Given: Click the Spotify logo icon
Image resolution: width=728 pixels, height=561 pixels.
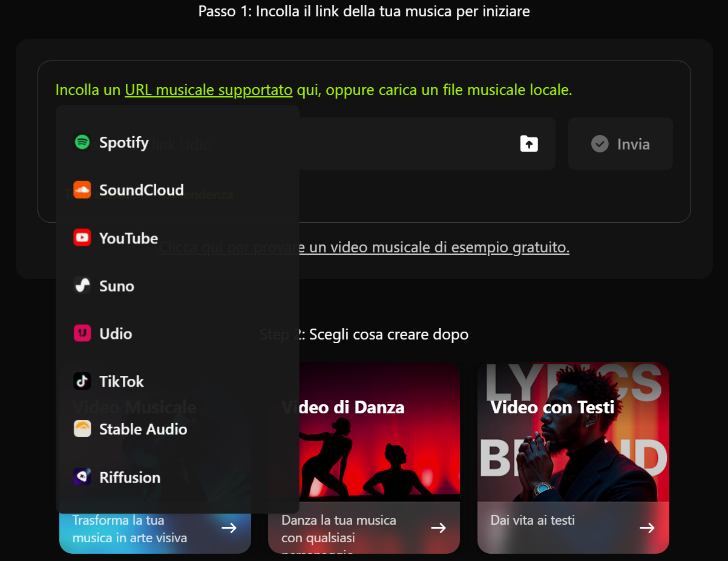Looking at the screenshot, I should point(82,142).
